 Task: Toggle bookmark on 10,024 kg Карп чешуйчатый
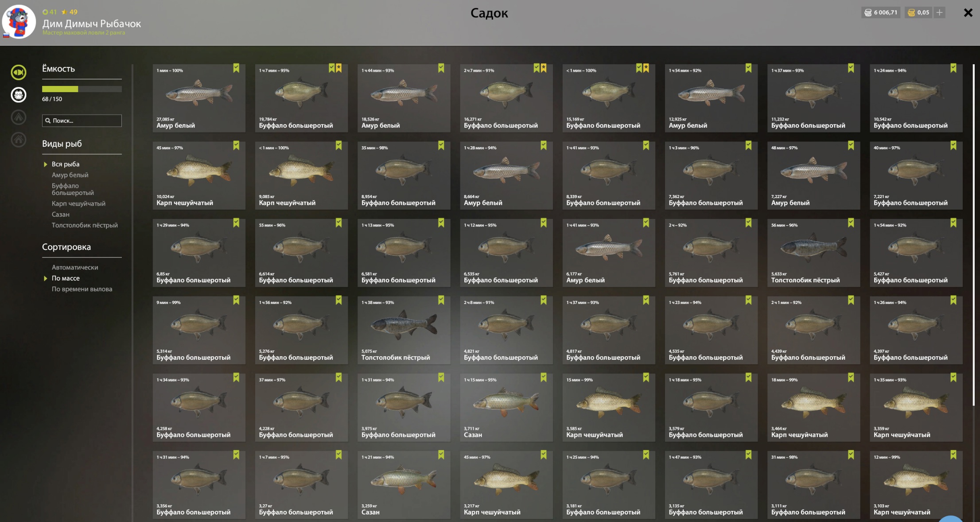[236, 145]
